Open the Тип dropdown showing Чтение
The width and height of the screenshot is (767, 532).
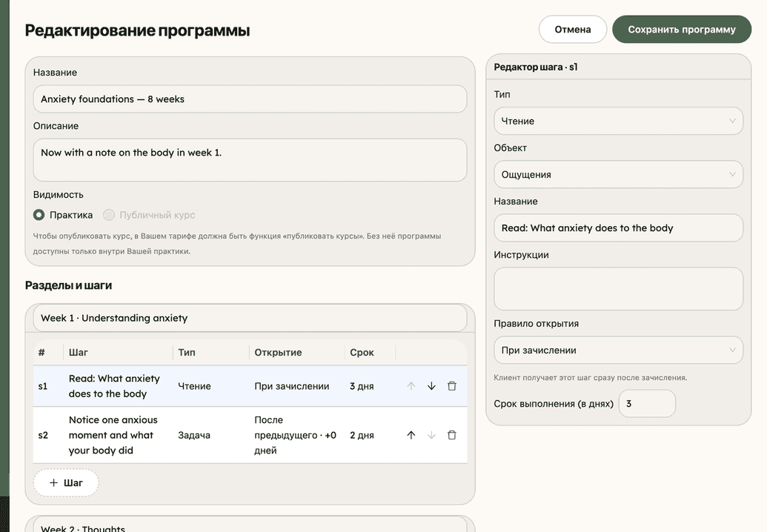pyautogui.click(x=618, y=122)
